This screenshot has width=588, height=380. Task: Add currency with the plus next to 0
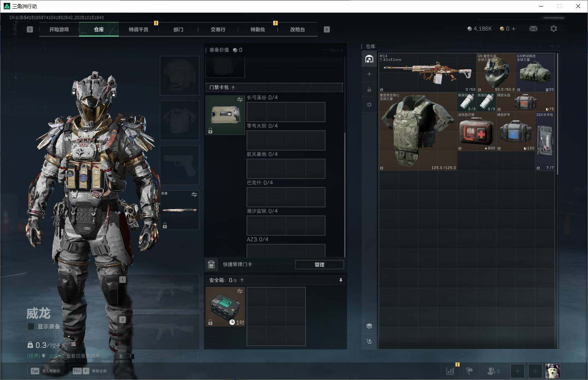click(513, 29)
